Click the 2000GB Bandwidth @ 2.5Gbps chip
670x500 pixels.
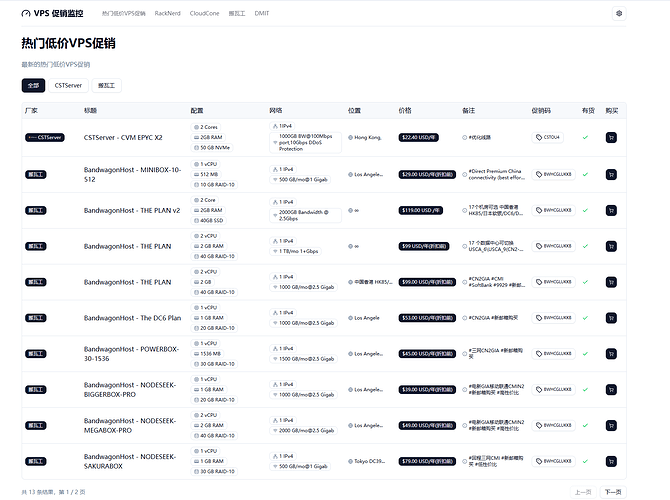click(306, 215)
